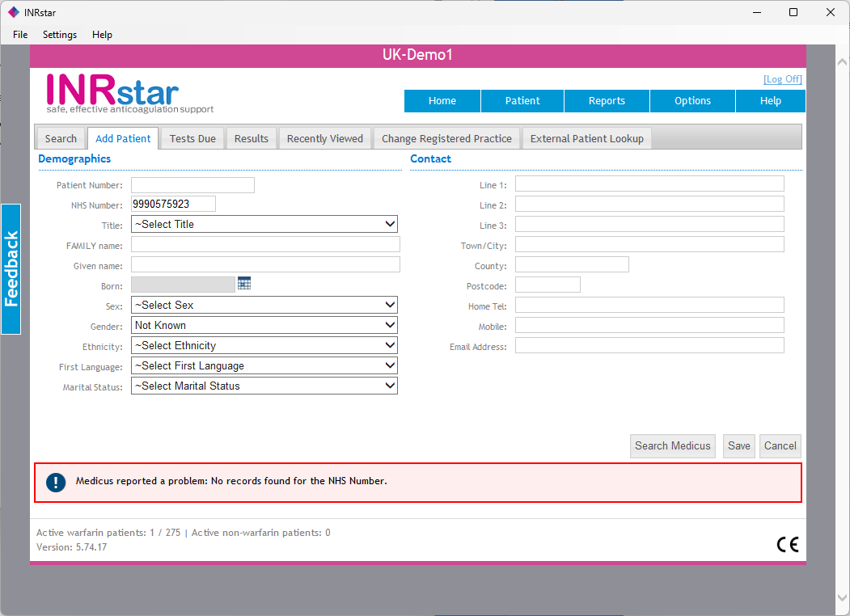The height and width of the screenshot is (616, 850).
Task: Click the scrollbar up arrow
Action: 842,61
